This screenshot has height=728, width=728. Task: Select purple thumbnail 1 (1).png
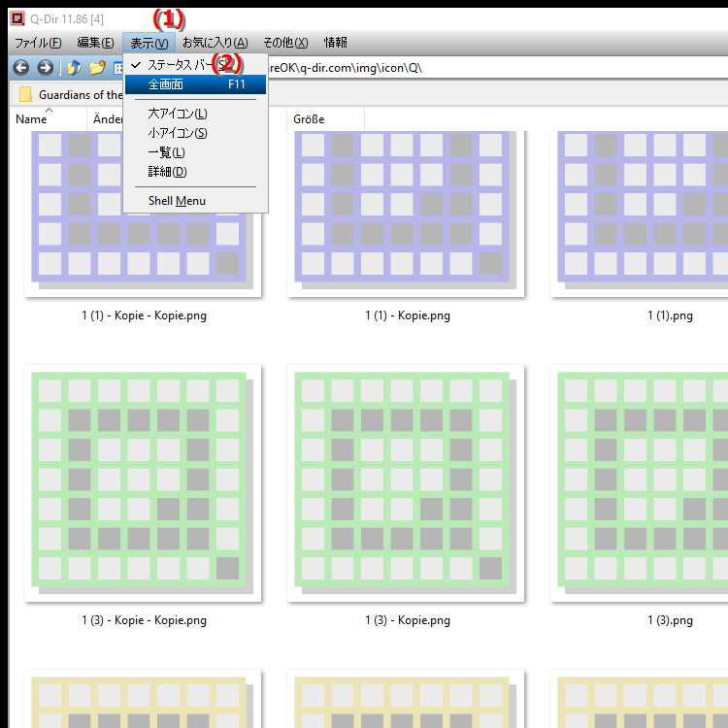click(x=640, y=215)
